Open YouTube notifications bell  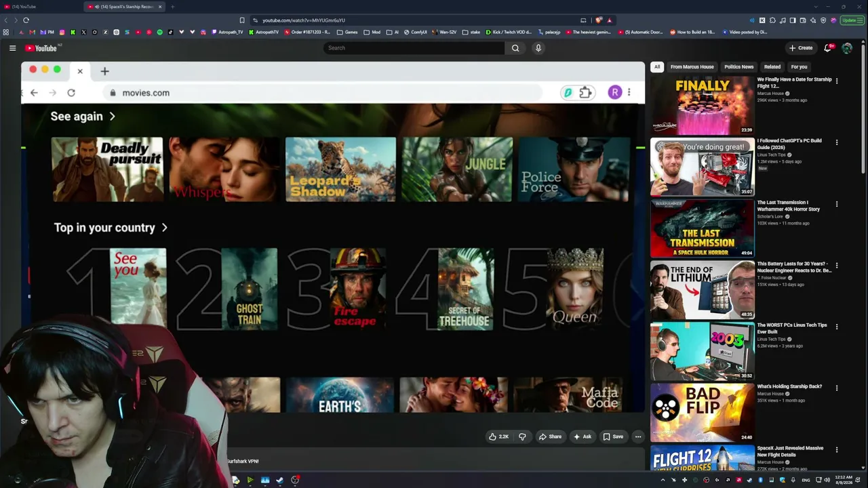(827, 48)
